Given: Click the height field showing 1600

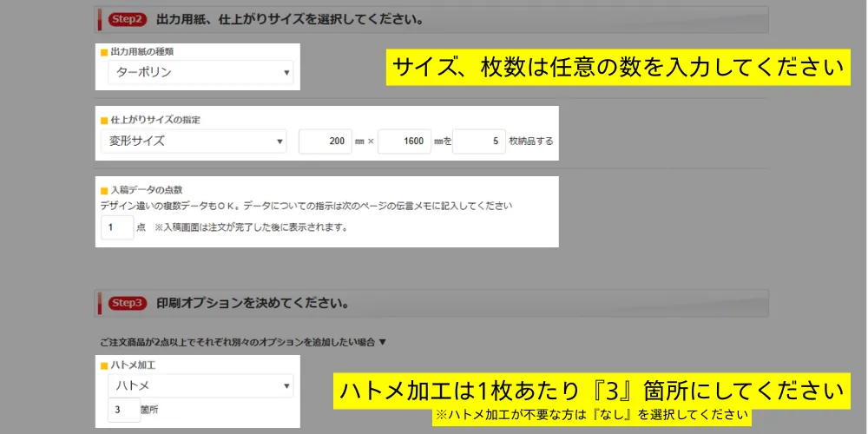Looking at the screenshot, I should point(404,141).
